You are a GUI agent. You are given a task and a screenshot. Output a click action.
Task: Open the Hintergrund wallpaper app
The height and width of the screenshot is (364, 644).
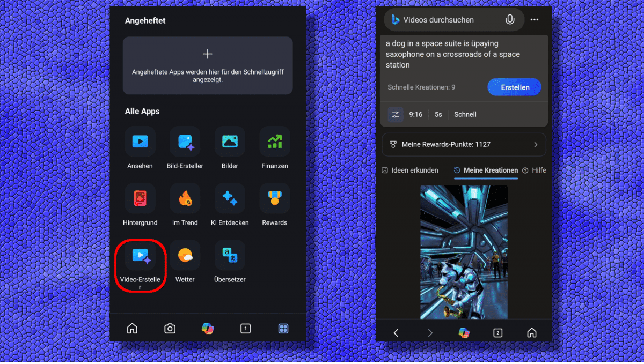140,198
